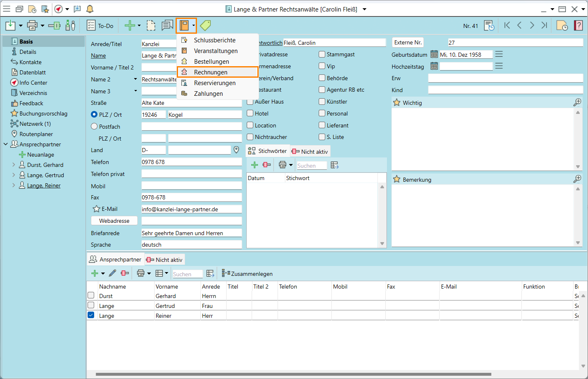Click the green tag icon in the toolbar
The image size is (588, 379).
click(x=205, y=25)
